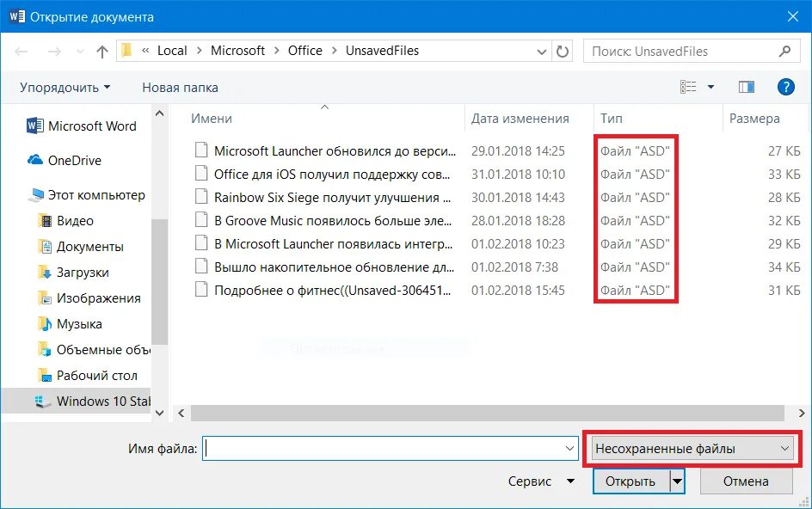The height and width of the screenshot is (509, 812).
Task: Click the Имя файла input field
Action: (384, 449)
